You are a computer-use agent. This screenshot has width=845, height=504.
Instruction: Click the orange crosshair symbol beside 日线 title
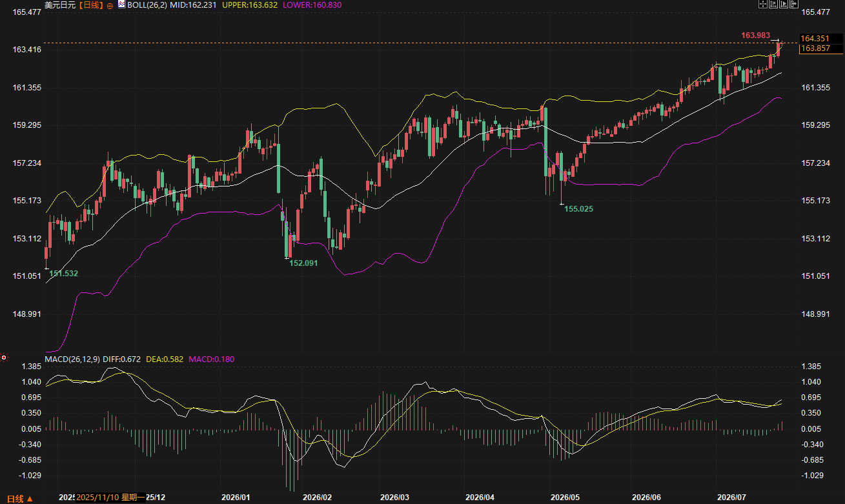[109, 5]
